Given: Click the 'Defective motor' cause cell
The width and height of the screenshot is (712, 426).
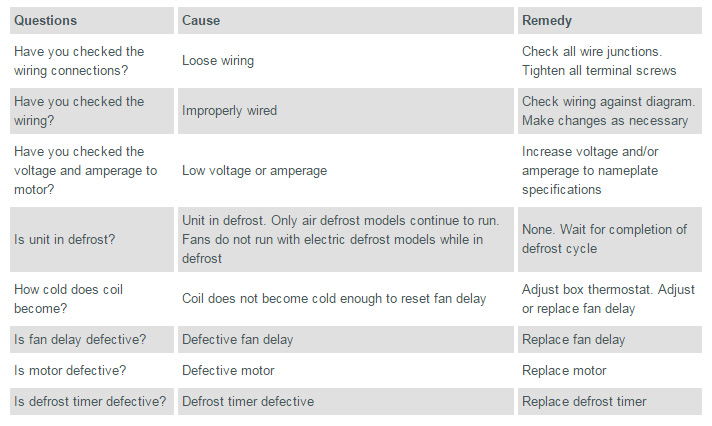Looking at the screenshot, I should click(x=227, y=370).
